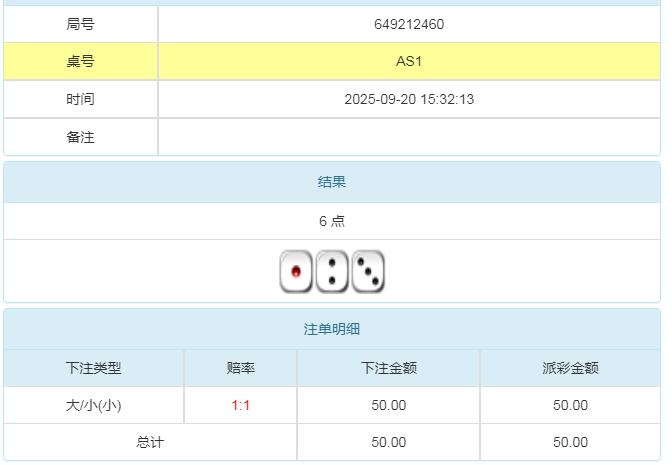The image size is (672, 465).
Task: Click the 局号 row label
Action: (x=80, y=24)
